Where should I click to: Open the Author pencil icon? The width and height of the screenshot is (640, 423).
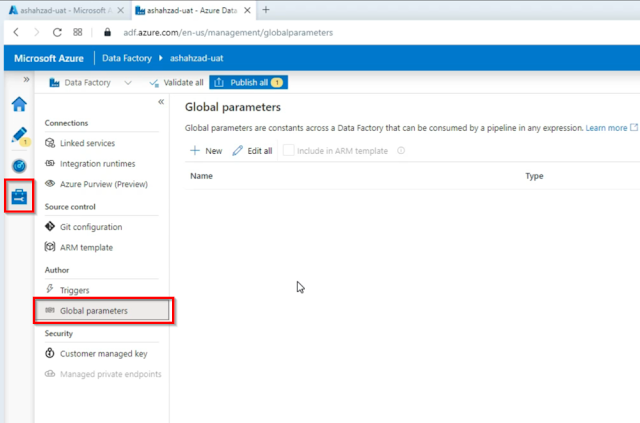point(19,135)
